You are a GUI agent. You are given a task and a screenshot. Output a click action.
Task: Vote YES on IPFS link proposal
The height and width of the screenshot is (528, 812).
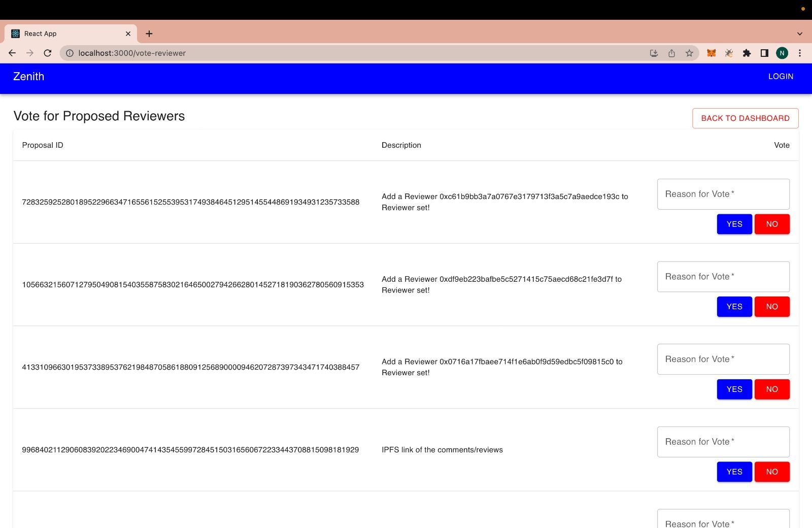coord(734,472)
